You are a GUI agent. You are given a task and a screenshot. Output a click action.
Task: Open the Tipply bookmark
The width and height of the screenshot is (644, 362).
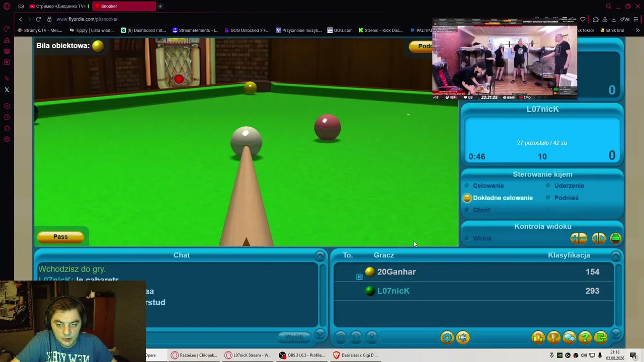point(92,30)
